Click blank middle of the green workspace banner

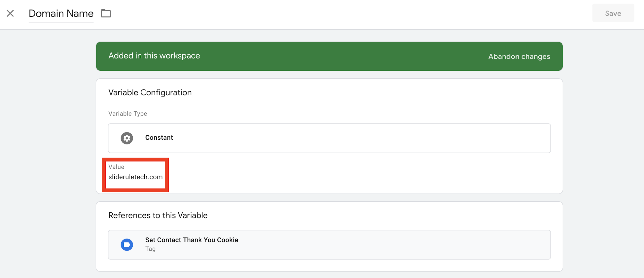pyautogui.click(x=335, y=56)
